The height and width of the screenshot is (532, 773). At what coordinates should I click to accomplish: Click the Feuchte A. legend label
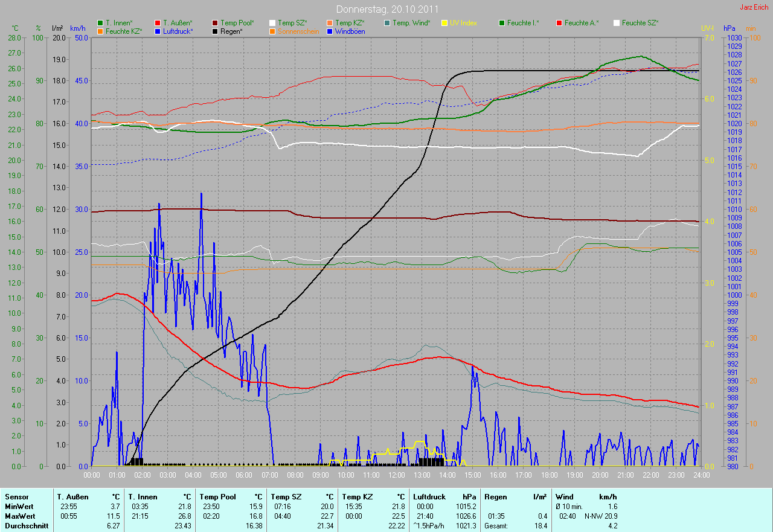(582, 23)
